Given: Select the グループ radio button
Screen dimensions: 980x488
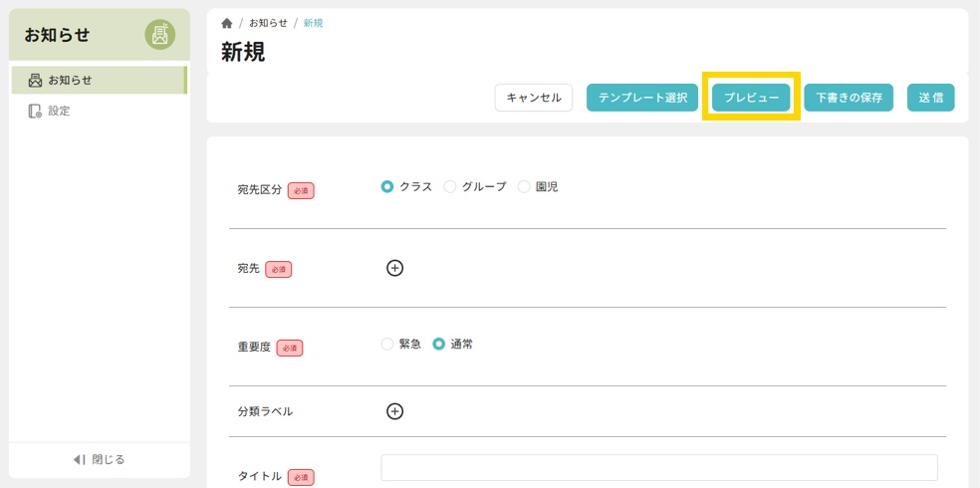Looking at the screenshot, I should click(450, 186).
